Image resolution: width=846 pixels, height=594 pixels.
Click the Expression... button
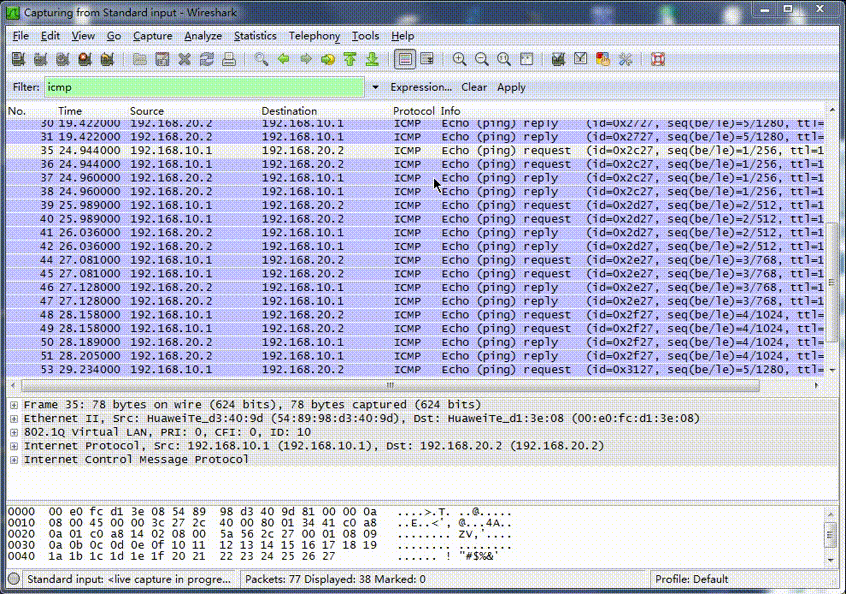[x=421, y=87]
